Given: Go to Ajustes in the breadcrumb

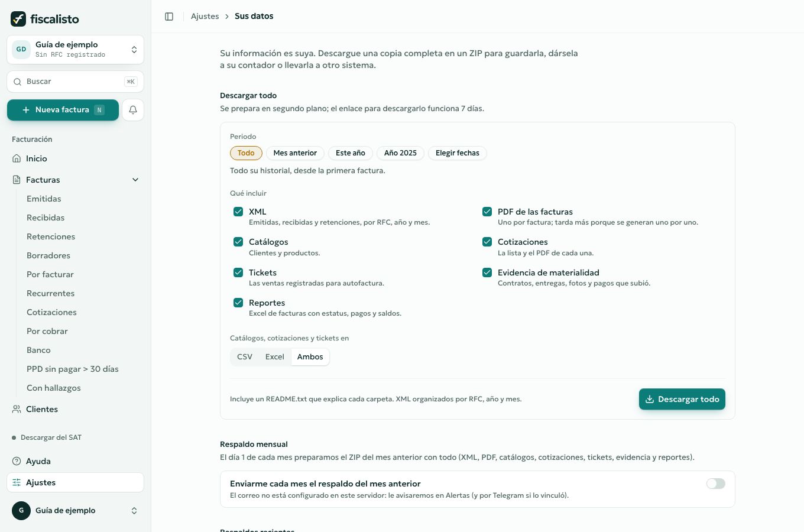Looking at the screenshot, I should (x=205, y=17).
